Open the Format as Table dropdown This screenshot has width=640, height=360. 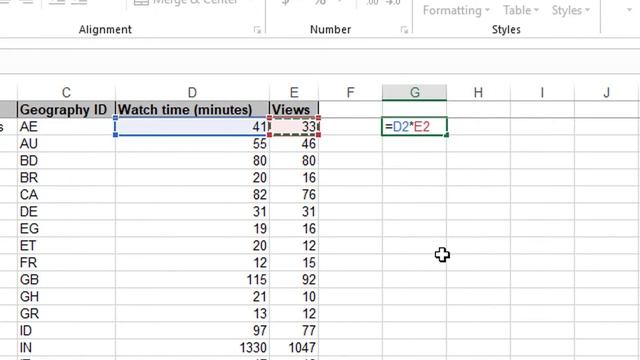[521, 10]
